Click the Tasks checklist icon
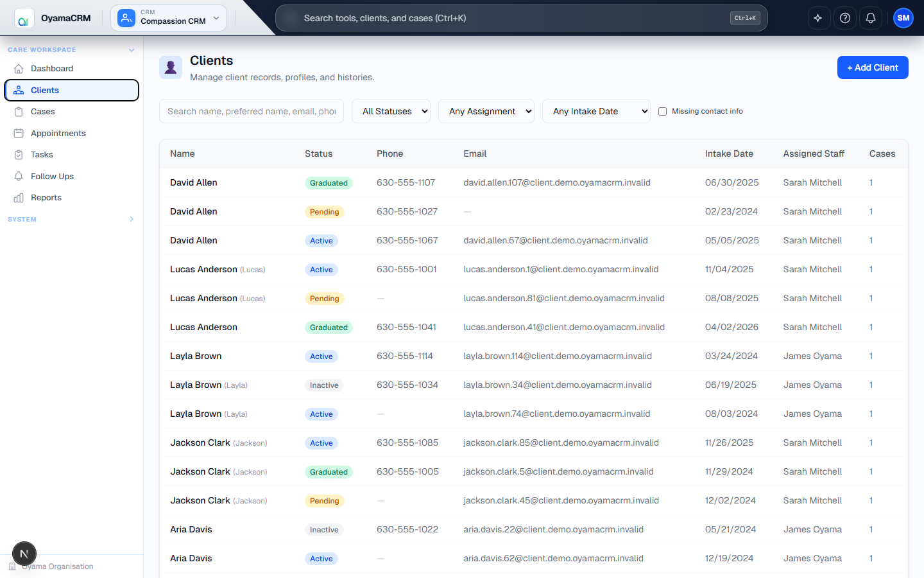The width and height of the screenshot is (924, 578). coord(19,155)
